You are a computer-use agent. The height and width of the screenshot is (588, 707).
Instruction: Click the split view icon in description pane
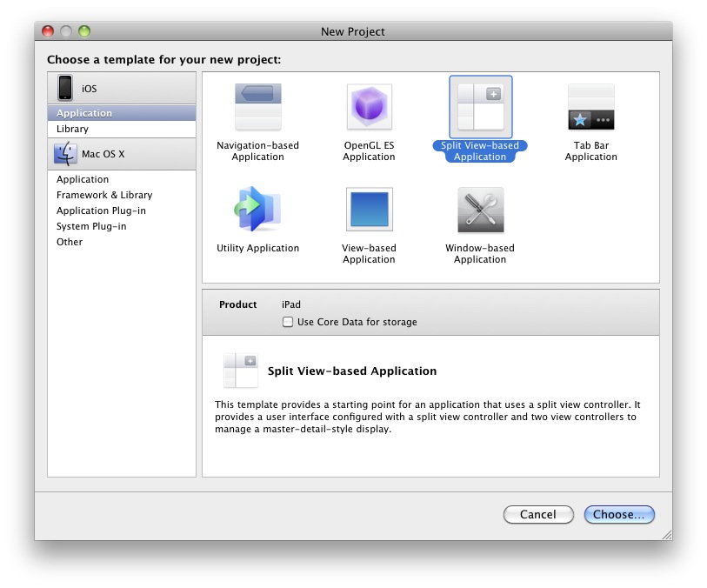[x=241, y=371]
